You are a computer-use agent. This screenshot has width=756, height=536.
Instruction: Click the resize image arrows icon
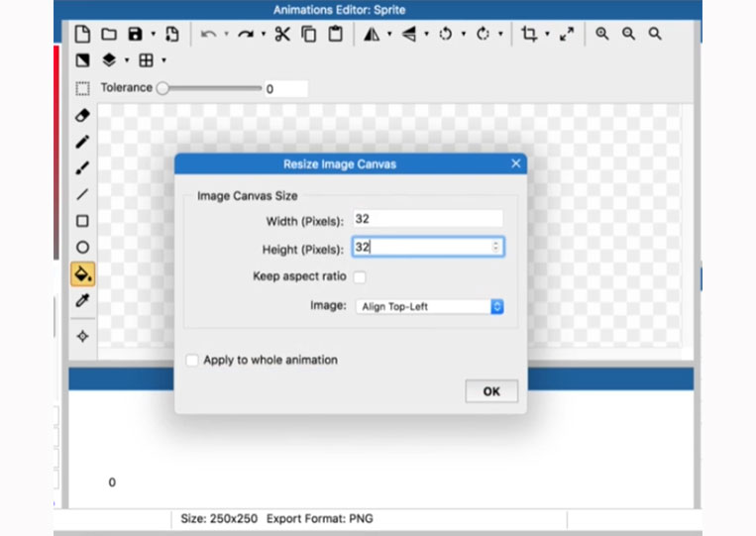567,35
